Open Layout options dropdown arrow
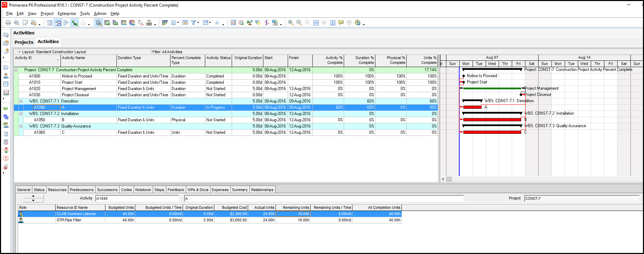Image resolution: width=644 pixels, height=254 pixels. (x=19, y=52)
